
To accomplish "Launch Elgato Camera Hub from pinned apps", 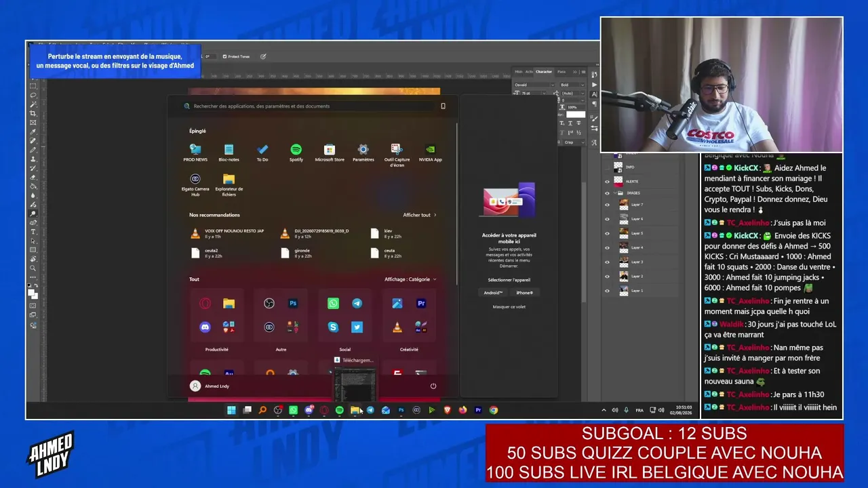I will coord(195,184).
